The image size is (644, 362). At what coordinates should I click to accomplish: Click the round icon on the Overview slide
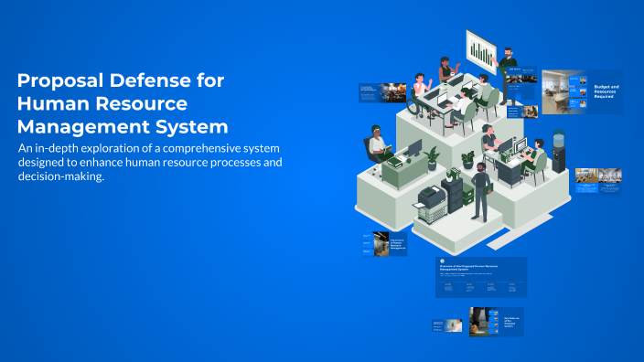(x=443, y=261)
